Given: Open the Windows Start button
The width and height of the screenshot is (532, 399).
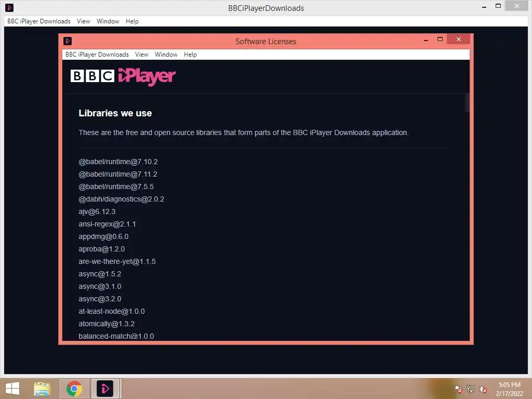Looking at the screenshot, I should pyautogui.click(x=12, y=389).
